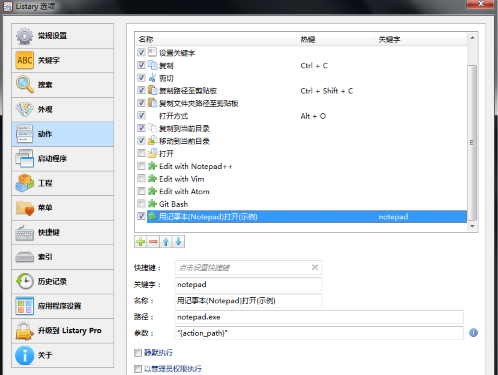498x375 pixels.
Task: Clear the hotkey field with X
Action: click(x=315, y=267)
